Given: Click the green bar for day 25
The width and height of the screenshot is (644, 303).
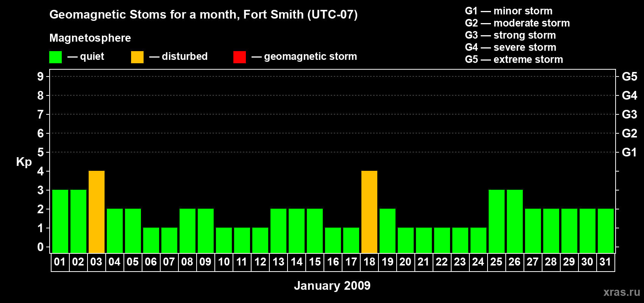Looking at the screenshot, I should click(497, 222).
